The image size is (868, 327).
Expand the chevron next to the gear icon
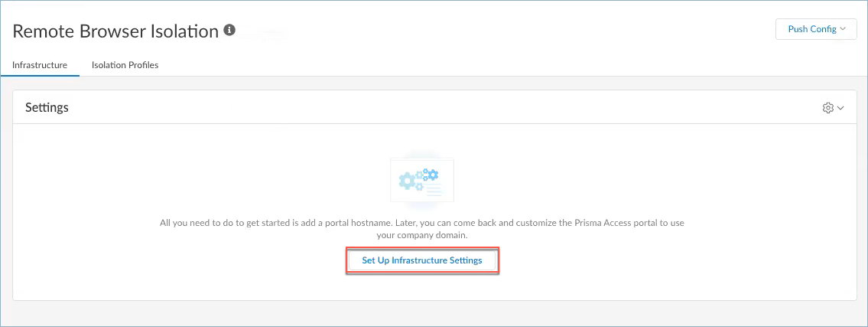[840, 108]
